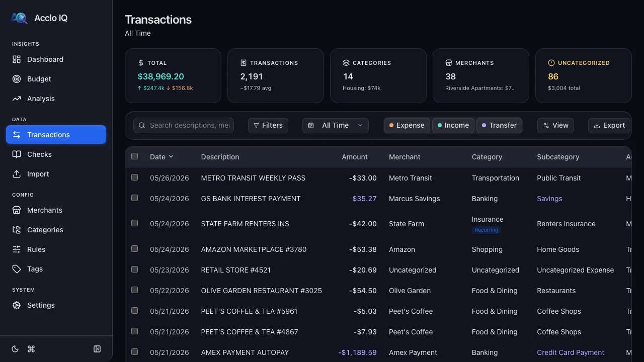Toggle the Transfer type filter
The width and height of the screenshot is (644, 362).
pos(499,125)
